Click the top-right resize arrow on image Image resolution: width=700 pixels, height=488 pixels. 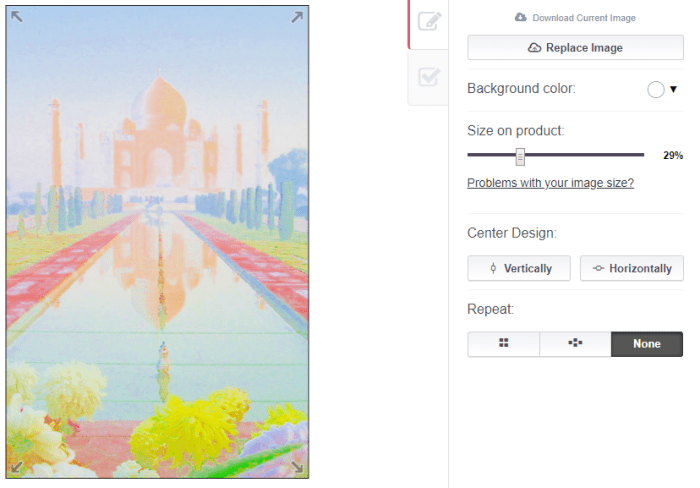(297, 16)
